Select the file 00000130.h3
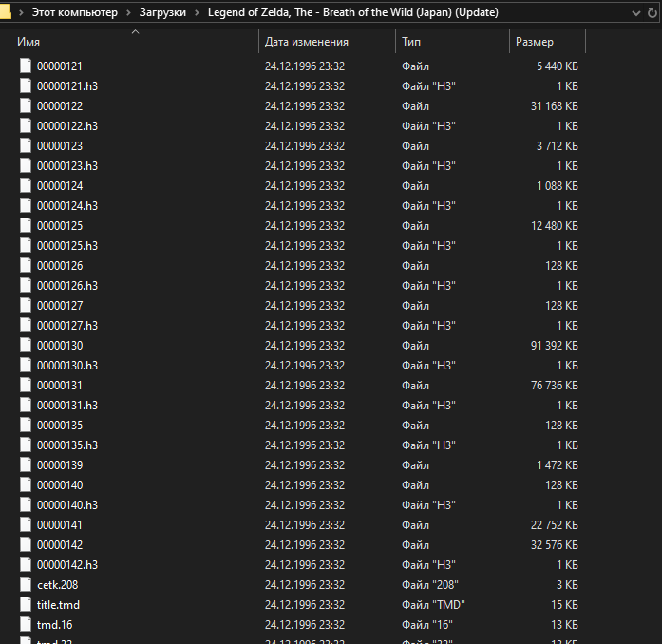The height and width of the screenshot is (644, 662). point(67,366)
